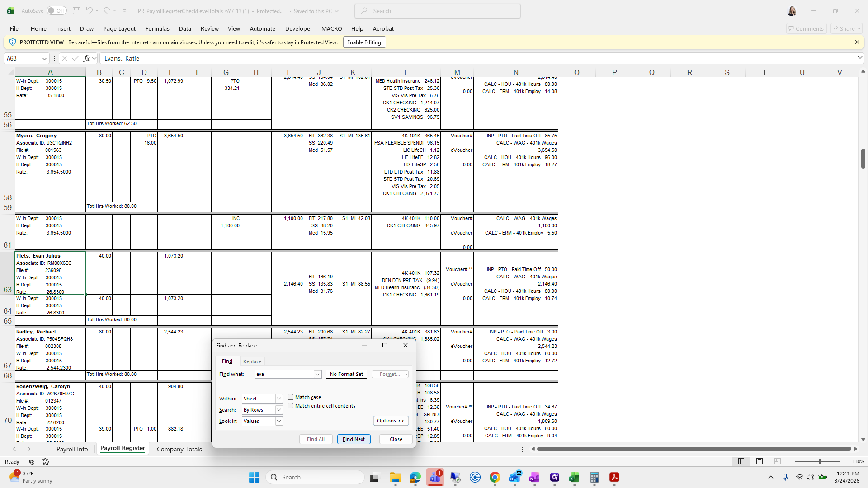
Task: Click the Insert Function fx icon
Action: coord(87,58)
